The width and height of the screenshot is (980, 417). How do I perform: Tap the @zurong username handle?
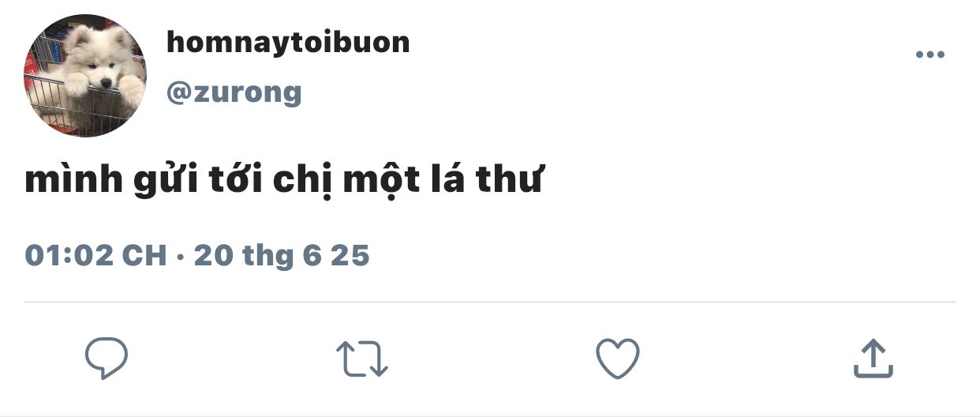[x=234, y=92]
